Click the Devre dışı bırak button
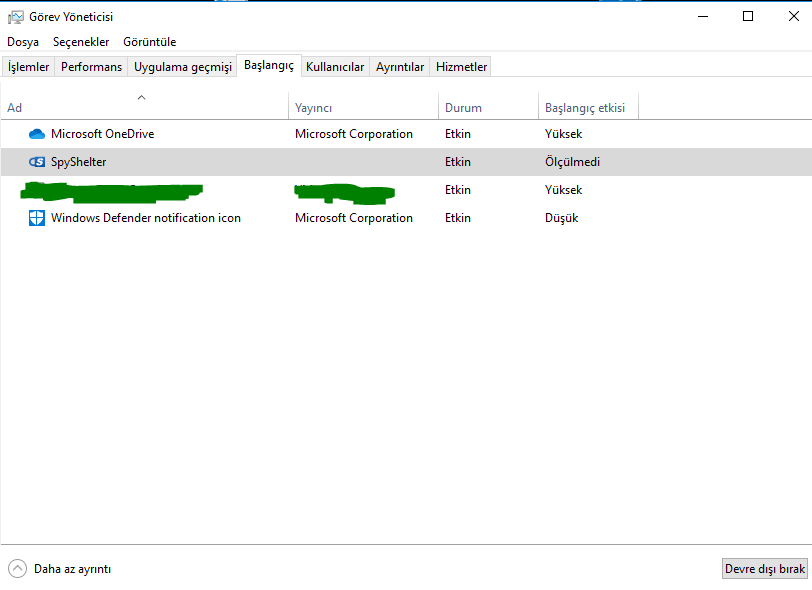 (765, 569)
